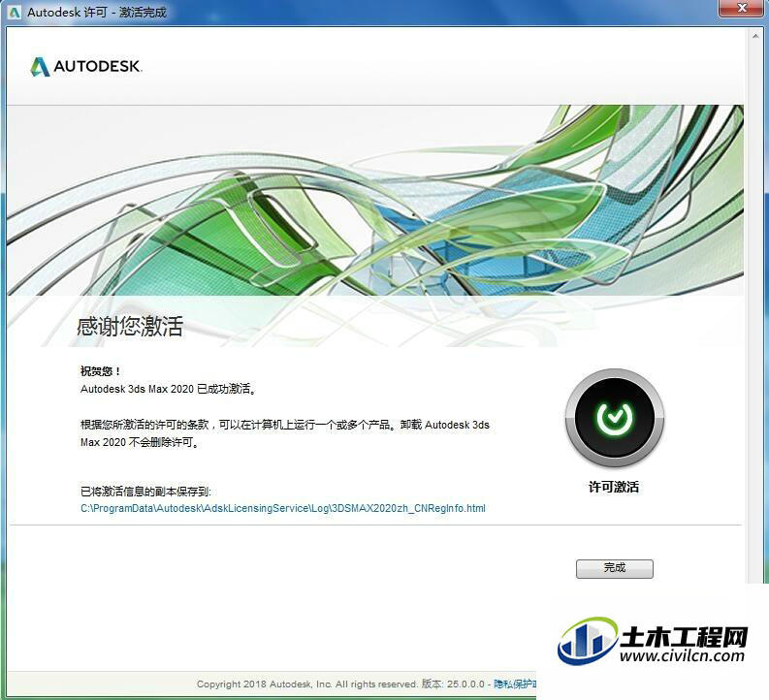Screen dimensions: 769x700
Task: Click the title bar Autodesk app icon
Action: coord(15,12)
